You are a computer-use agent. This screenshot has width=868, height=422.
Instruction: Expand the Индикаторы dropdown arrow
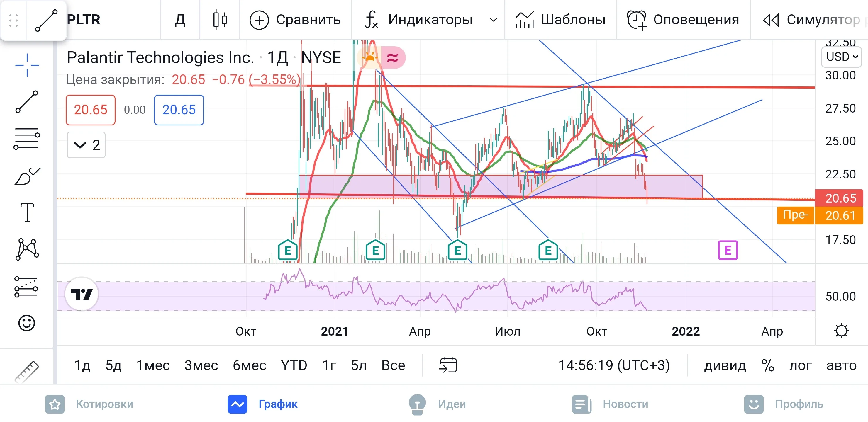[493, 20]
